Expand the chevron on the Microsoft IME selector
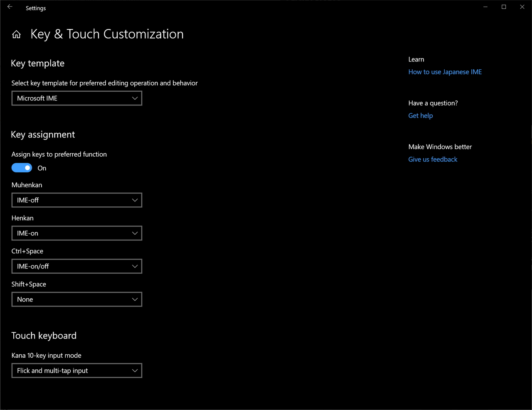The height and width of the screenshot is (410, 532). (134, 98)
